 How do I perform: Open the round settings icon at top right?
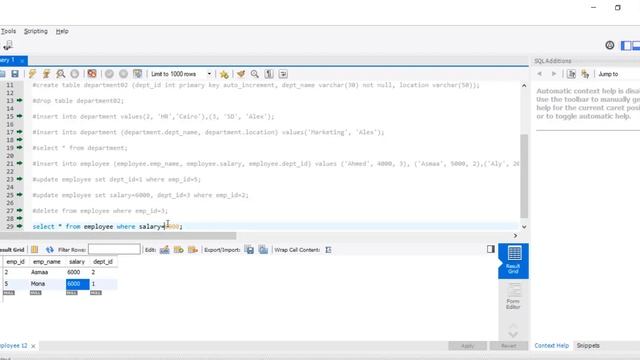click(610, 45)
